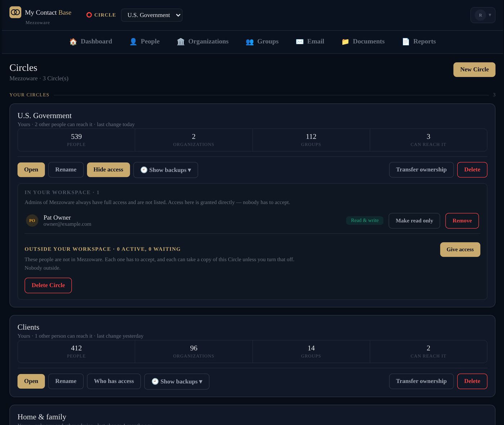The width and height of the screenshot is (504, 425).
Task: Delete the Clients circle
Action: (x=472, y=381)
